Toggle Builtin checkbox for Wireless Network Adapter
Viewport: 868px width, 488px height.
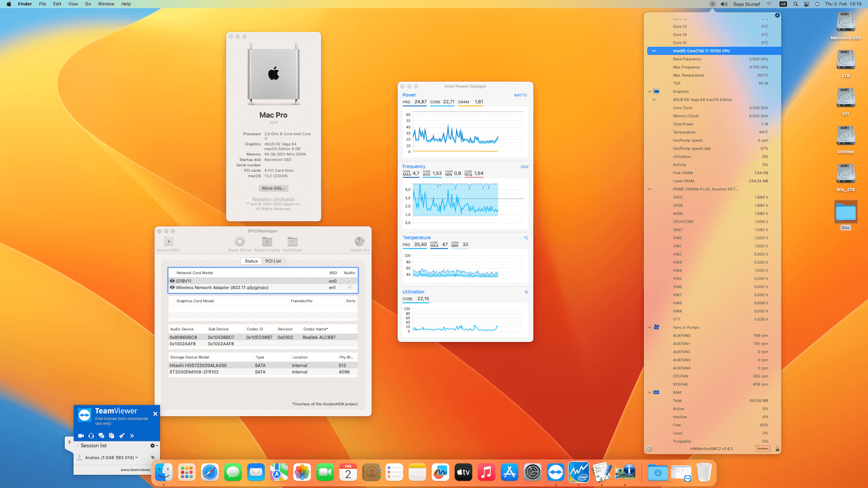[x=350, y=287]
